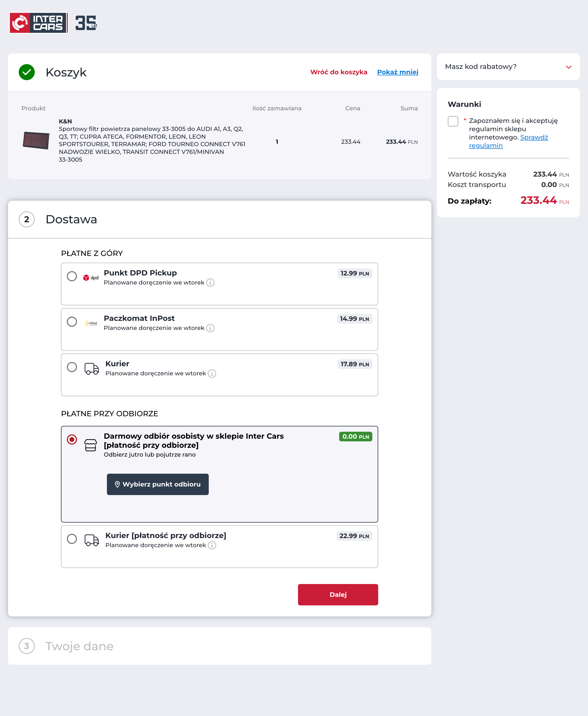The height and width of the screenshot is (716, 588).
Task: Click the DPD logo icon
Action: coord(91,278)
